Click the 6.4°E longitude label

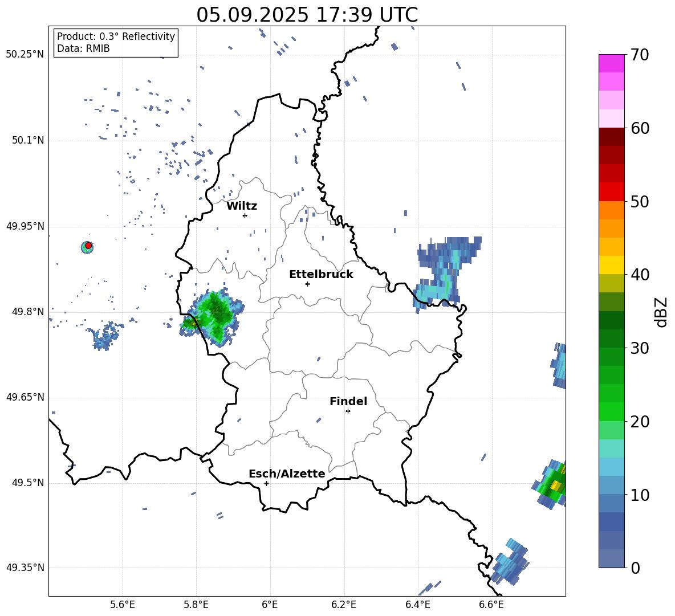(x=418, y=605)
